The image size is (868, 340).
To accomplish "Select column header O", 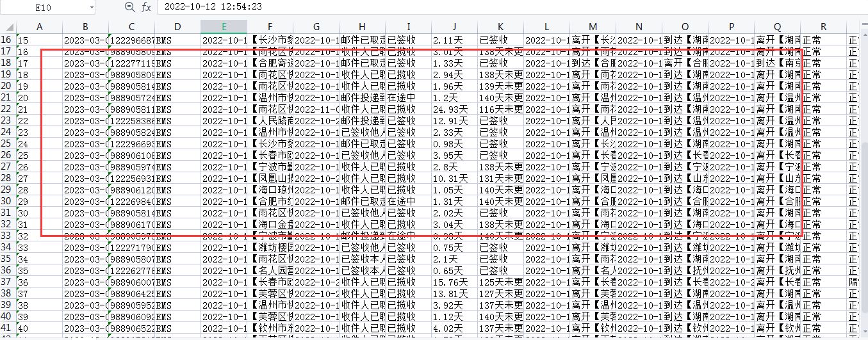I will coord(685,26).
